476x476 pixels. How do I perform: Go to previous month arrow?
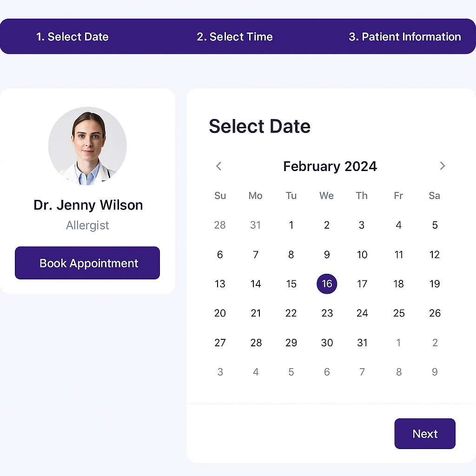219,166
